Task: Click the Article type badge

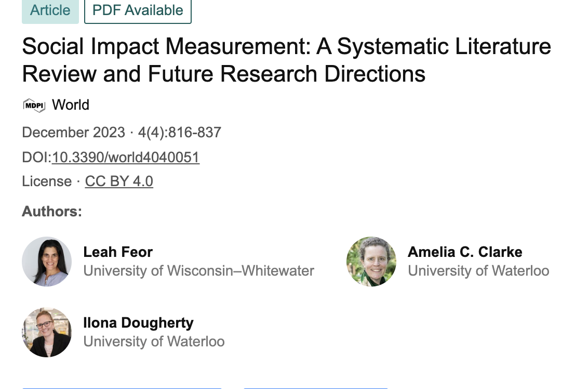Action: tap(50, 10)
